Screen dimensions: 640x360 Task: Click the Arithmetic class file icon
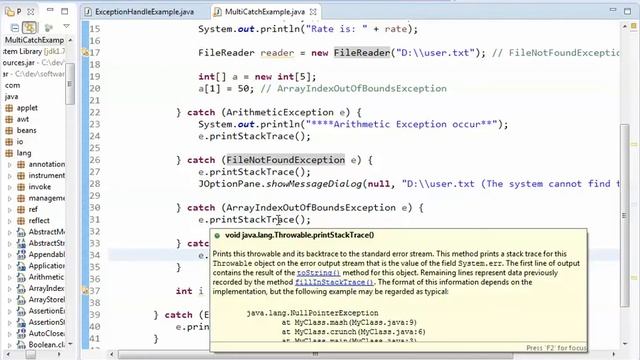(x=21, y=277)
